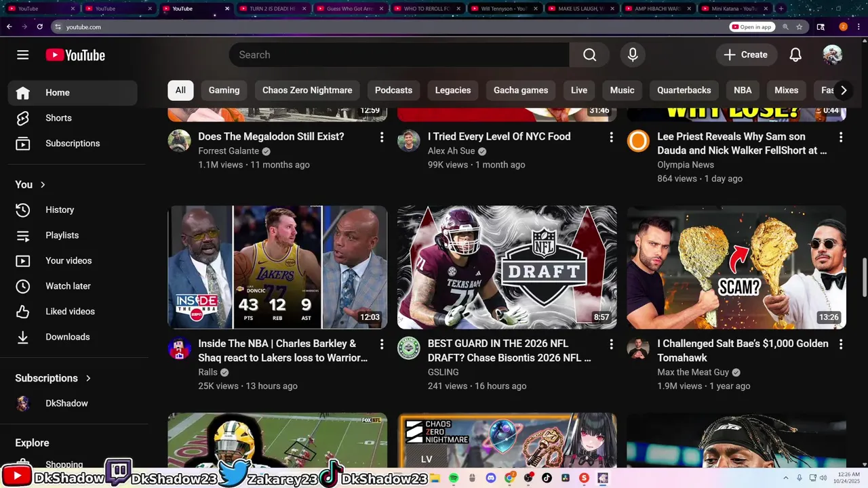
Task: Click the Create button
Action: 745,55
